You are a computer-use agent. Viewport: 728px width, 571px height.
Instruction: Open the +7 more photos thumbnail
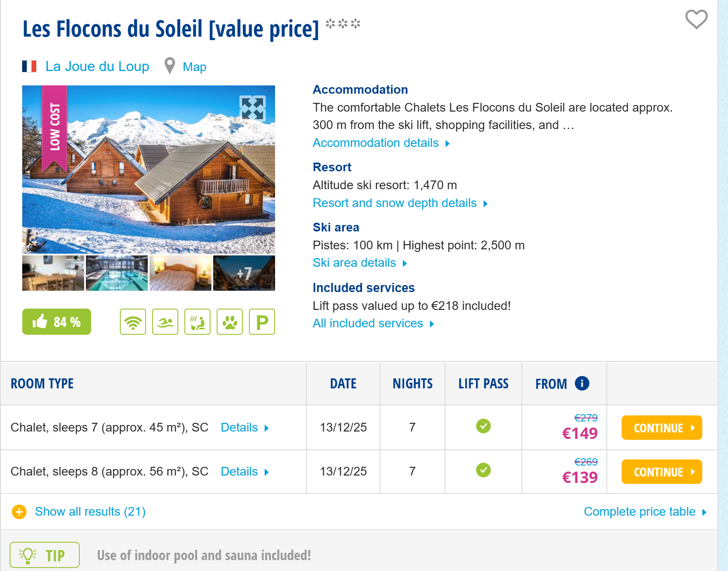tap(244, 273)
